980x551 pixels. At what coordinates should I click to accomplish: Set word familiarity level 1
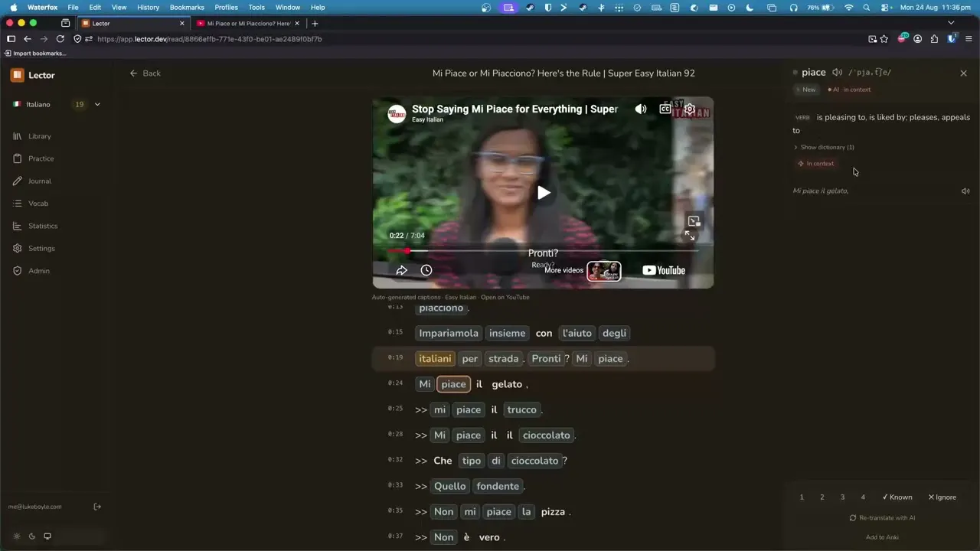coord(802,497)
